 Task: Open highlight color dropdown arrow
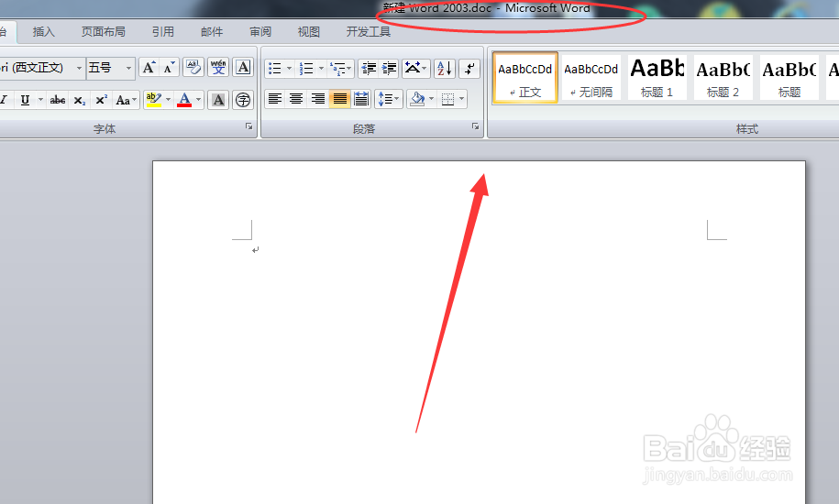pyautogui.click(x=168, y=100)
